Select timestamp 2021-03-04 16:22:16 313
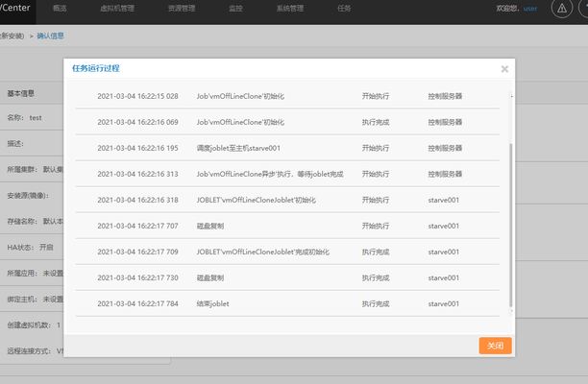This screenshot has width=588, height=384. pos(137,174)
